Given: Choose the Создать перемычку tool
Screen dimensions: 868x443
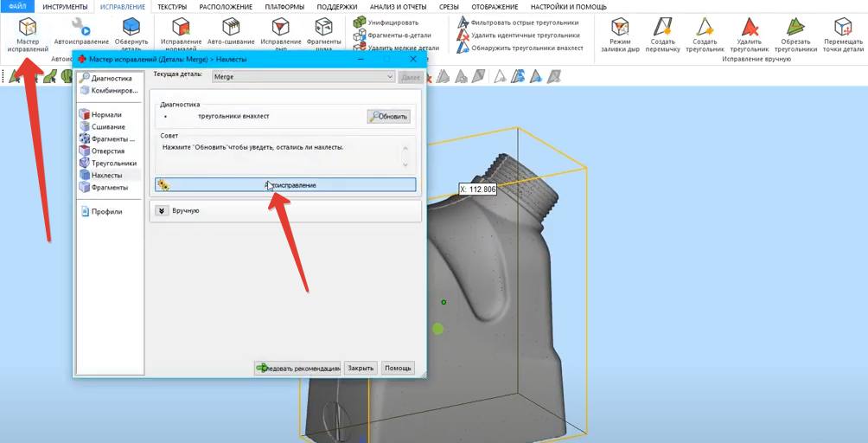Looking at the screenshot, I should [664, 33].
